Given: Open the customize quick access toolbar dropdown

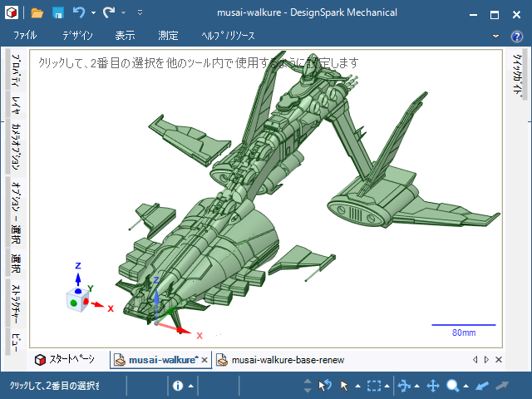Looking at the screenshot, I should tap(140, 13).
